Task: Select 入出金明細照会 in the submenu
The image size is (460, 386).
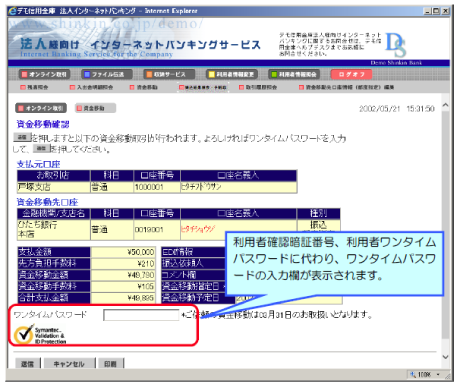Action: pyautogui.click(x=91, y=87)
